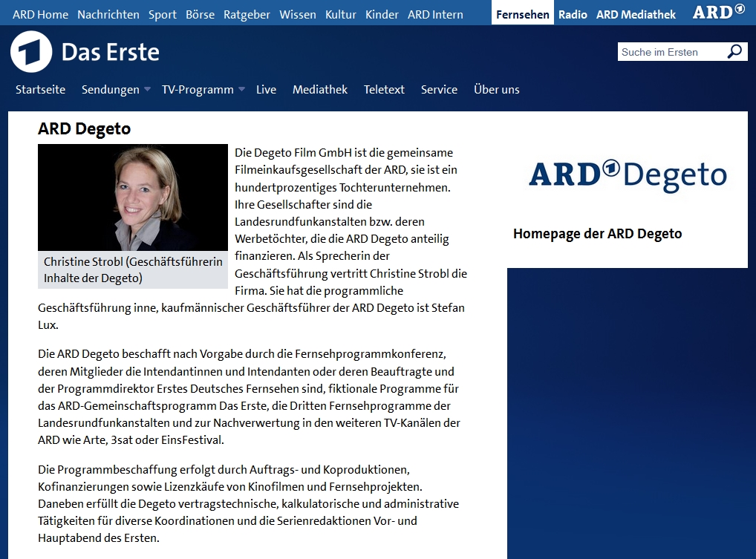The height and width of the screenshot is (559, 756).
Task: Click paragraph starting 'Die ARD Degeto beschafft'
Action: click(x=250, y=396)
